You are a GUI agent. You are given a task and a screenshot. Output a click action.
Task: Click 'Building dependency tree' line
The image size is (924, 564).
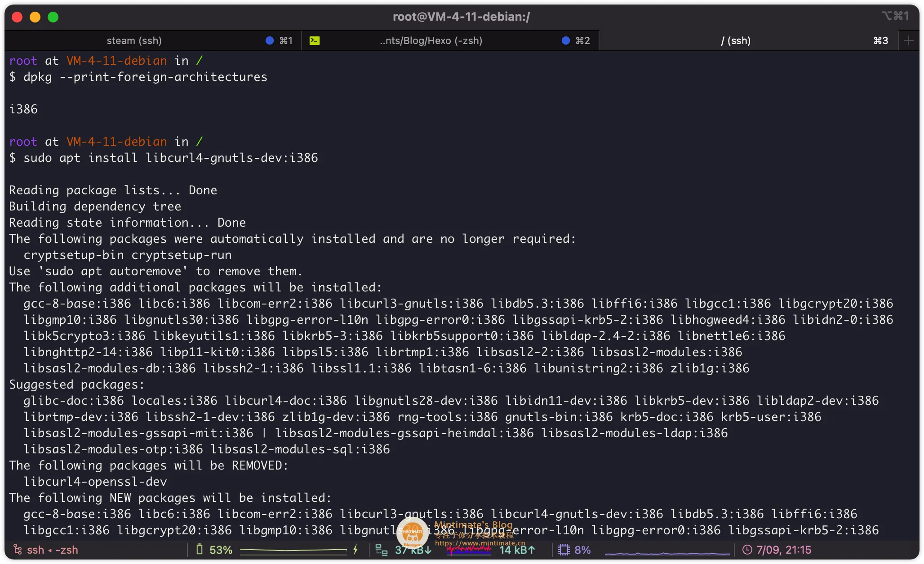pyautogui.click(x=95, y=206)
